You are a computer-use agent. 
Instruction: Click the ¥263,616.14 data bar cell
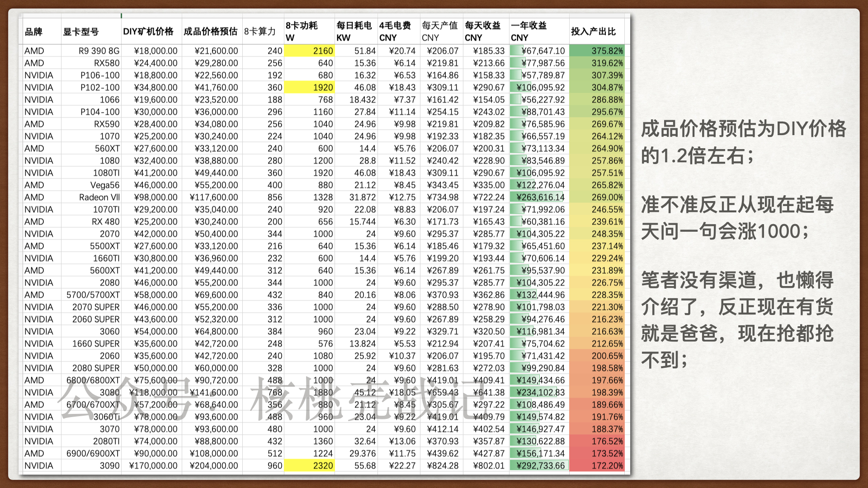pos(539,197)
